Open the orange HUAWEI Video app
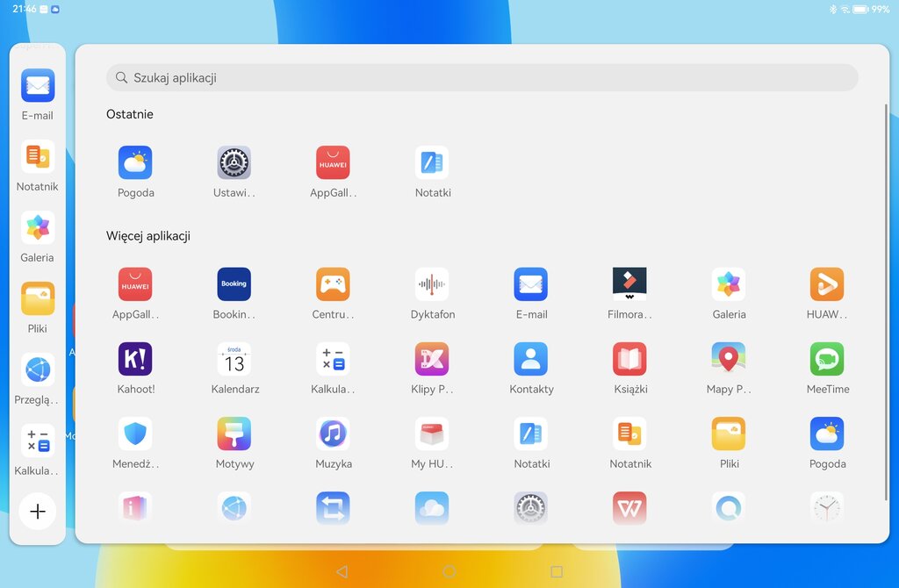899x588 pixels. pyautogui.click(x=827, y=284)
